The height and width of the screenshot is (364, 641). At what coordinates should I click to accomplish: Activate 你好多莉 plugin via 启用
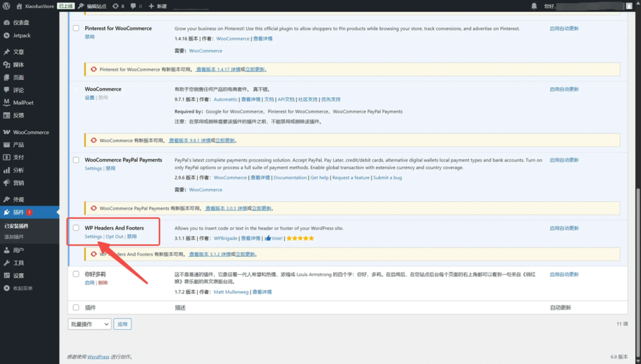[90, 283]
